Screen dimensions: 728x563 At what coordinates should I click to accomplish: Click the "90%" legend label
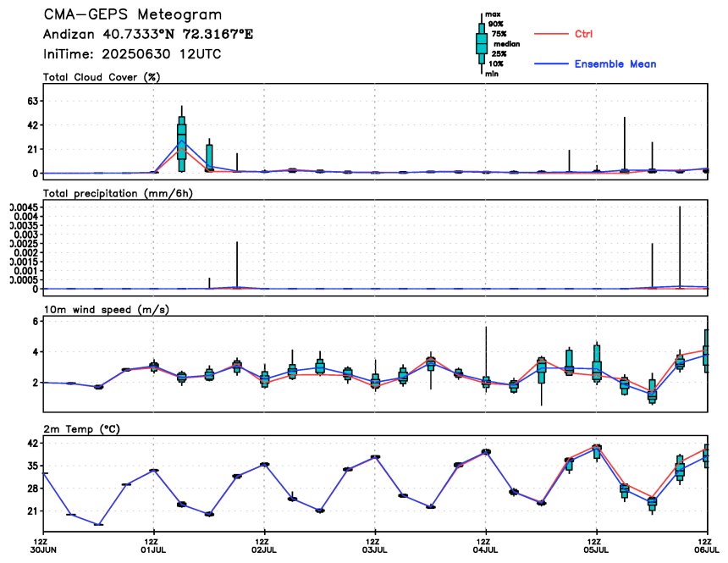pos(496,25)
